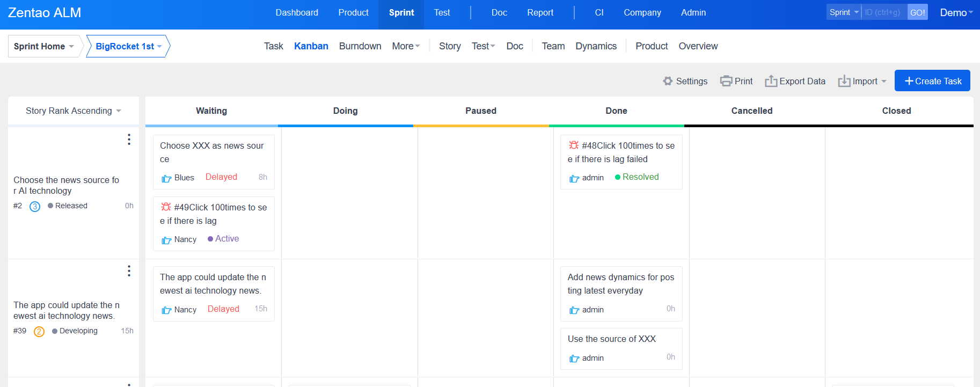The height and width of the screenshot is (387, 980).
Task: Open three-dot menu for news source story
Action: click(129, 140)
